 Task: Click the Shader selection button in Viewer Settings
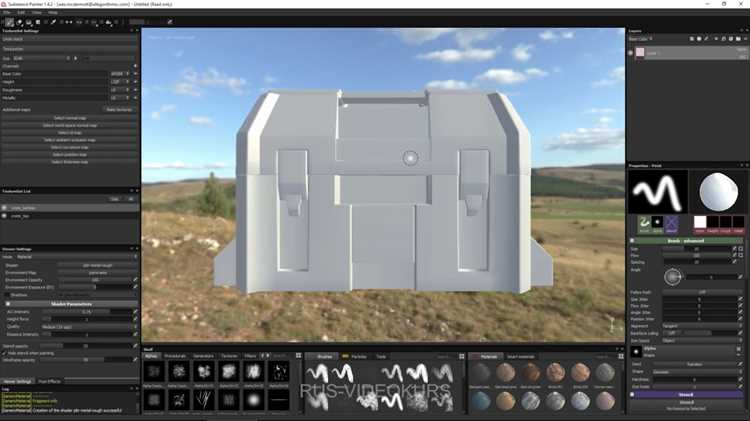(x=98, y=265)
